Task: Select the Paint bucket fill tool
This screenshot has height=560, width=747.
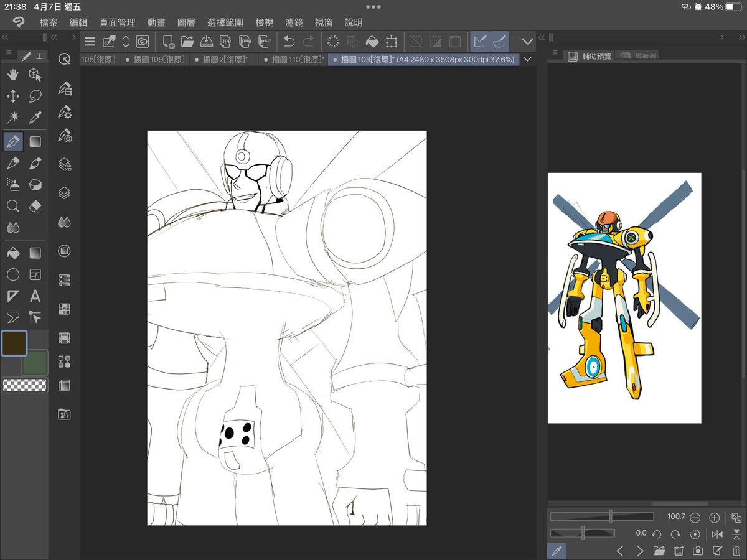Action: [12, 252]
